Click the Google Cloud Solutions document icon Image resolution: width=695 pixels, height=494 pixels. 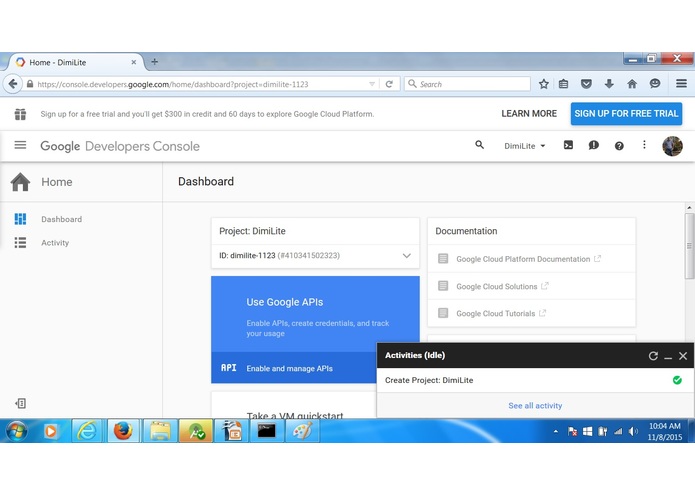[443, 286]
